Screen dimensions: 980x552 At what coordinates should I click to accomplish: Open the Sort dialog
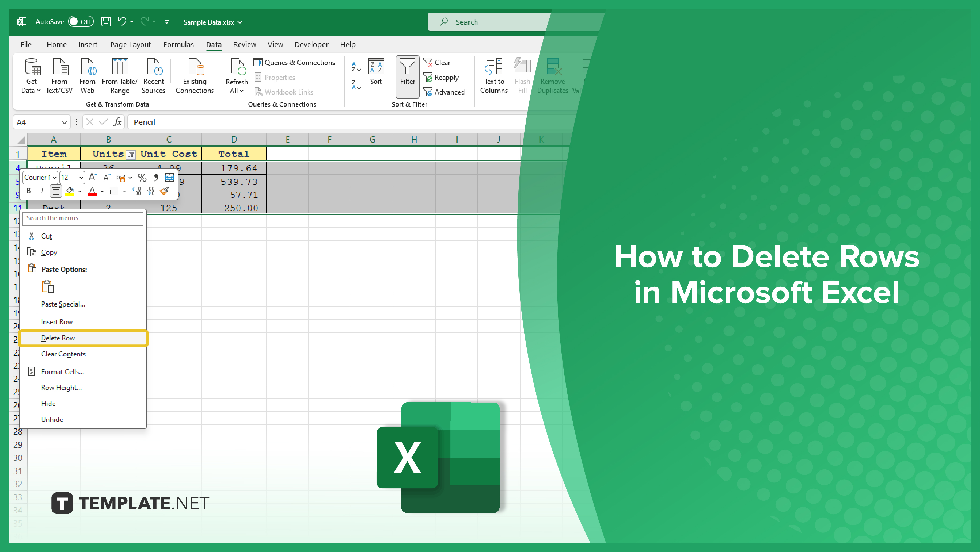click(376, 71)
